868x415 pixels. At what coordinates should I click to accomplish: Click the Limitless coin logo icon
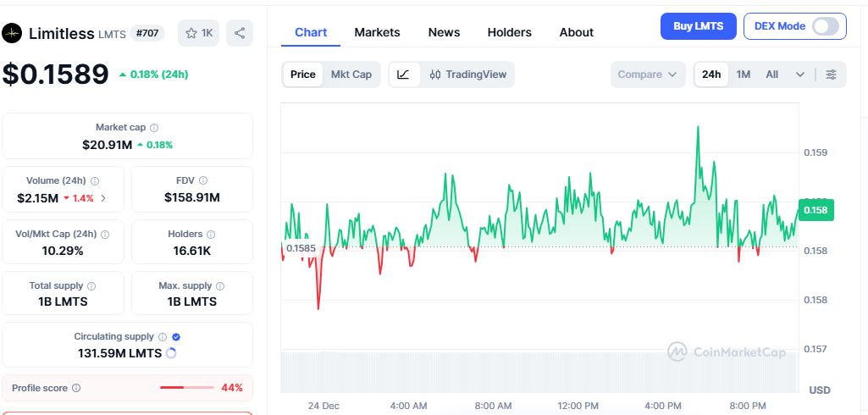click(12, 33)
